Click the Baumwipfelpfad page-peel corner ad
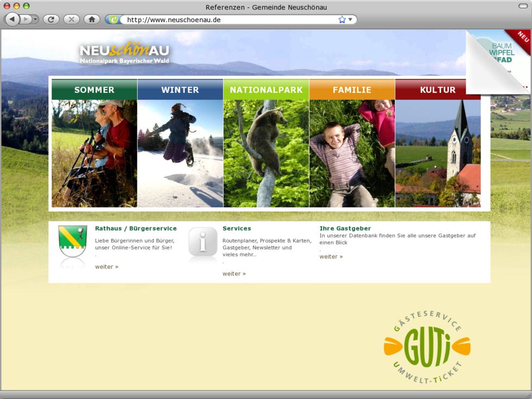 498,62
